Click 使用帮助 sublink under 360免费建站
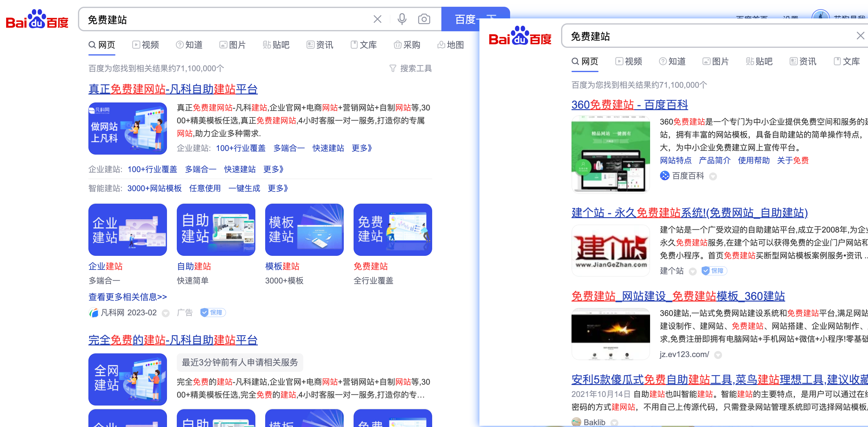Viewport: 868px width, 427px height. (x=754, y=161)
